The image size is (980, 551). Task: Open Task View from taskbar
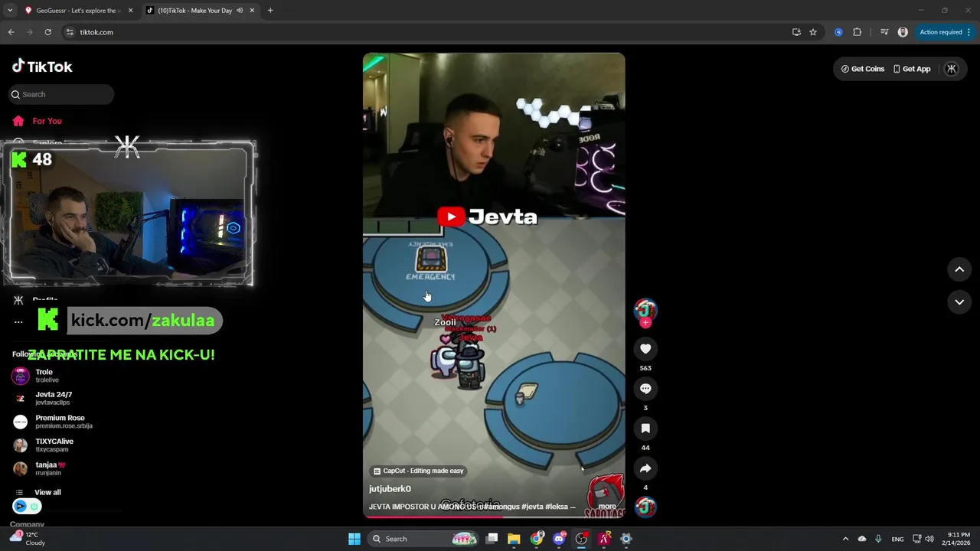coord(492,539)
